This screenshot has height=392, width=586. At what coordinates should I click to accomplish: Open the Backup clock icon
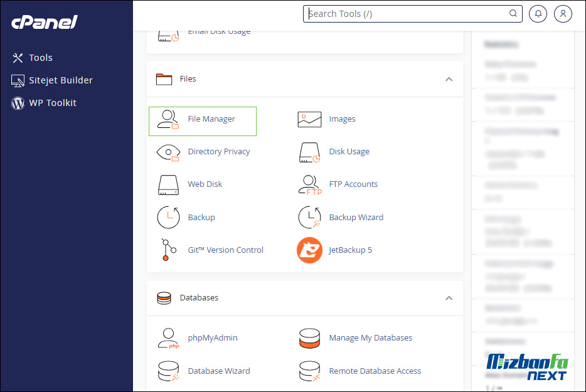[168, 217]
